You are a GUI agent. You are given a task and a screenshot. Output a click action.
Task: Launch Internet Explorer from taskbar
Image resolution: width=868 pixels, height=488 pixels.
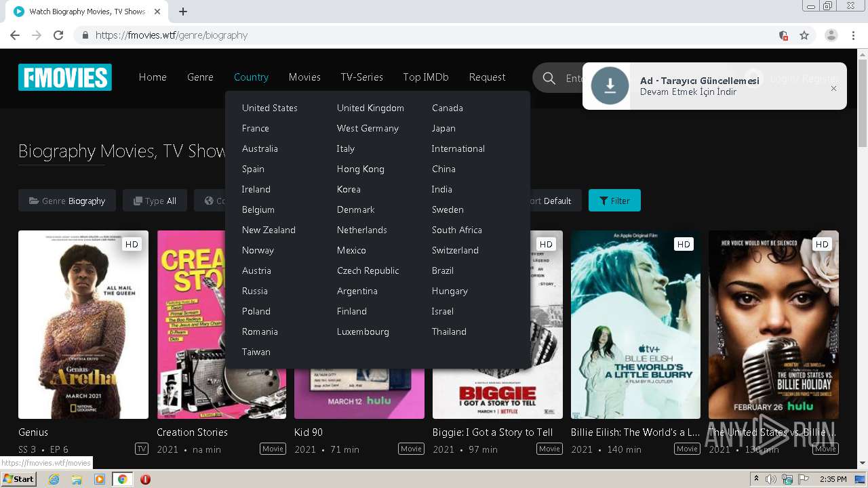(x=54, y=479)
